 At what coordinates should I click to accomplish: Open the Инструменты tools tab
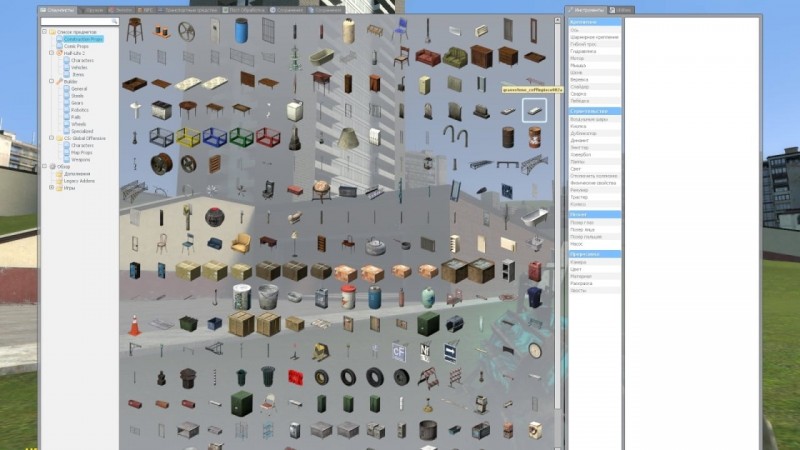pos(585,10)
